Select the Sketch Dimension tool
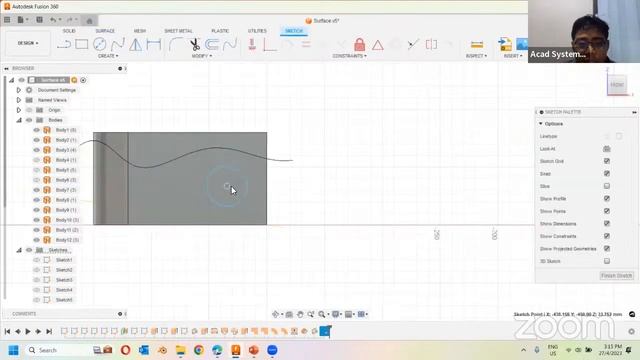The width and height of the screenshot is (640, 360). tap(154, 44)
